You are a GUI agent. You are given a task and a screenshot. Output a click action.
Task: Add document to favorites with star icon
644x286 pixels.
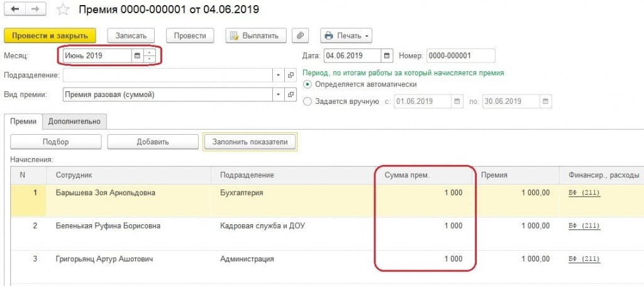(63, 10)
